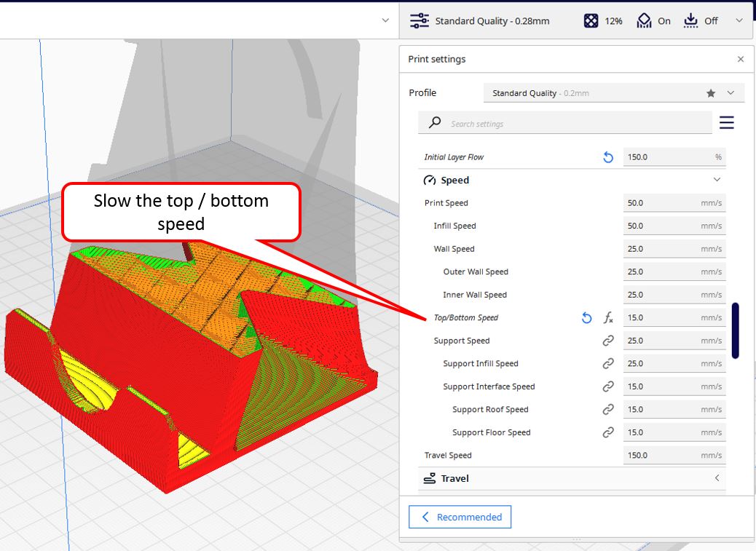This screenshot has height=551, width=756.
Task: Click the support structure icon showing On
Action: click(x=645, y=20)
